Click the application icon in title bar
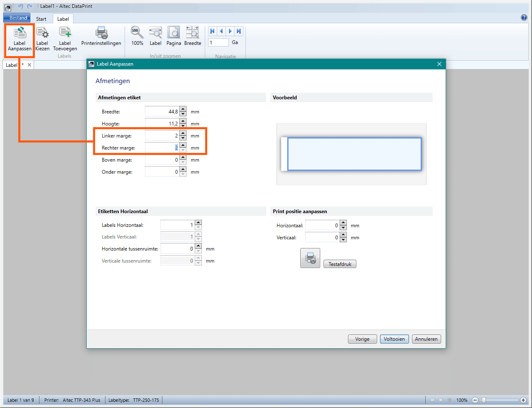The height and width of the screenshot is (408, 532). [x=7, y=7]
